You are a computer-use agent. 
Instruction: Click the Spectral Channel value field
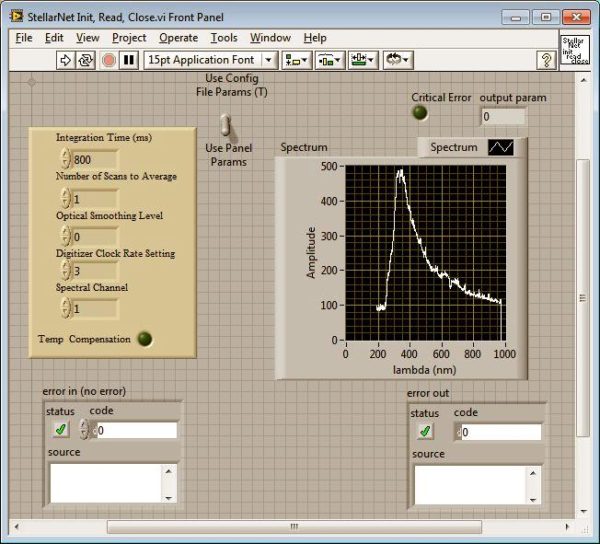coord(95,309)
